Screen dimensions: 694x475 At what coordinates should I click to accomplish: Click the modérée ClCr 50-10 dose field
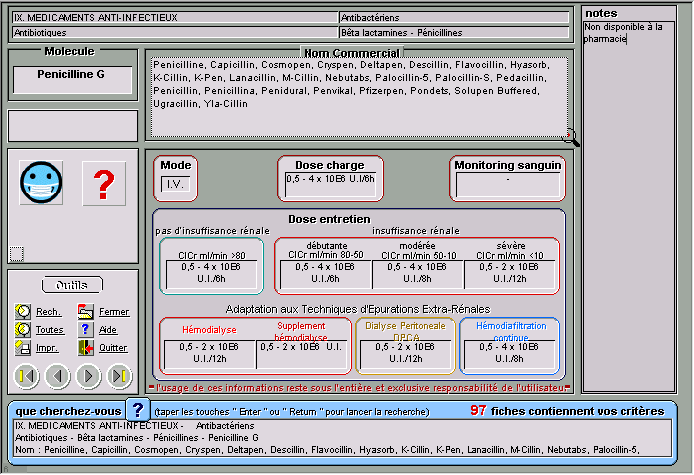tap(418, 274)
